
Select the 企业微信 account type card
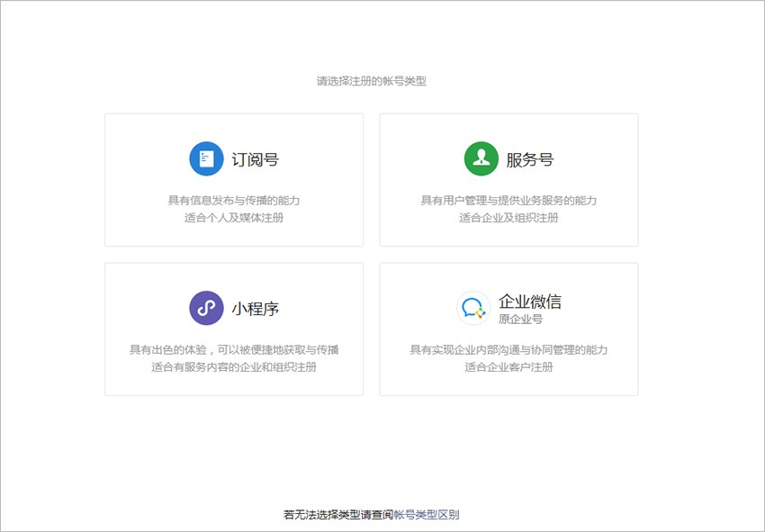click(508, 328)
